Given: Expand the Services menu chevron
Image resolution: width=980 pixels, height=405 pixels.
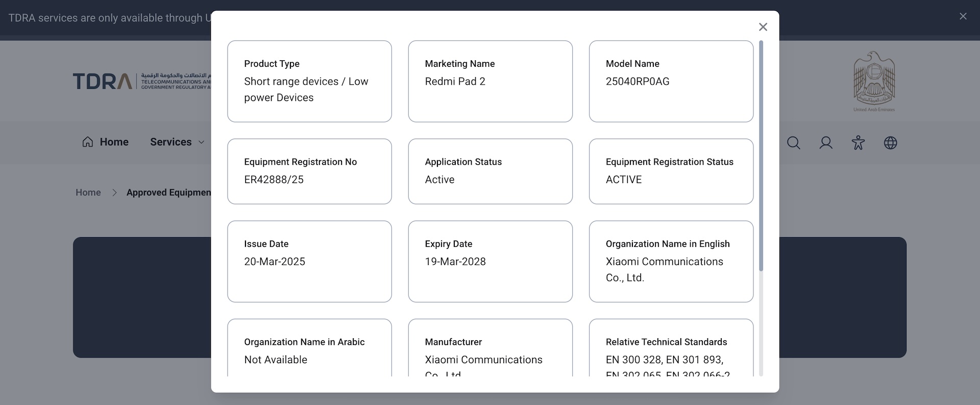Looking at the screenshot, I should [202, 142].
